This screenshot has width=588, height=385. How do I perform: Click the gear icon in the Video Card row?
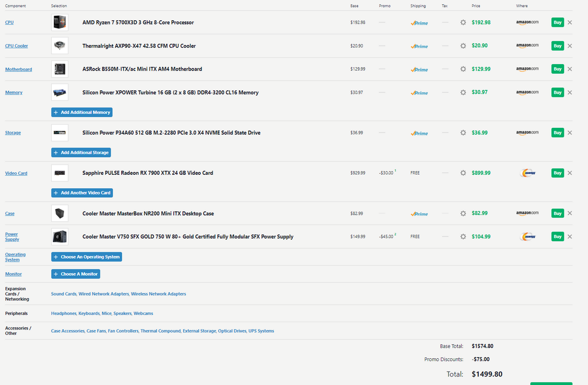[x=463, y=173]
